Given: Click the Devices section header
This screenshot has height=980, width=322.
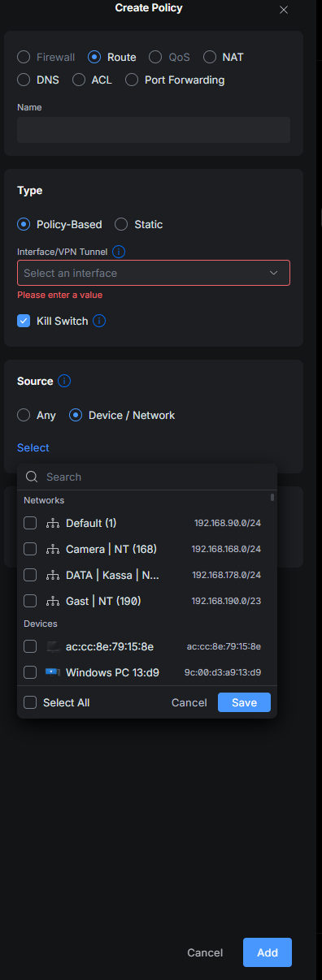Looking at the screenshot, I should (41, 624).
